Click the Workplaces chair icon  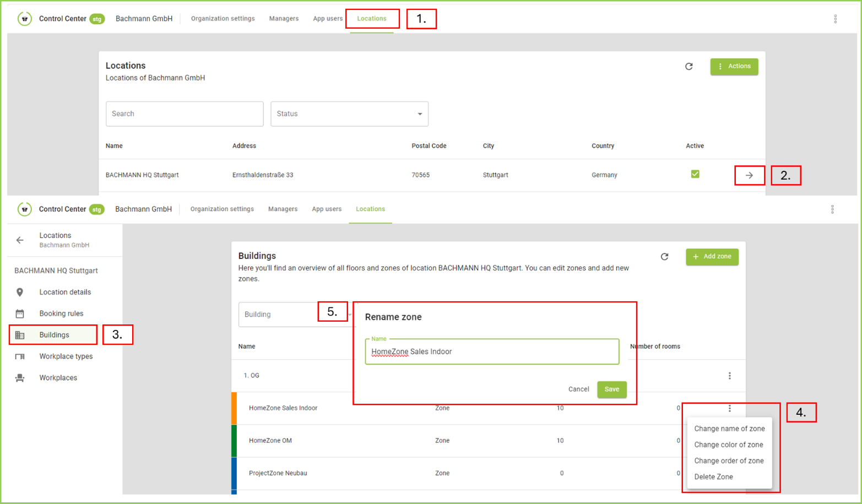(20, 378)
